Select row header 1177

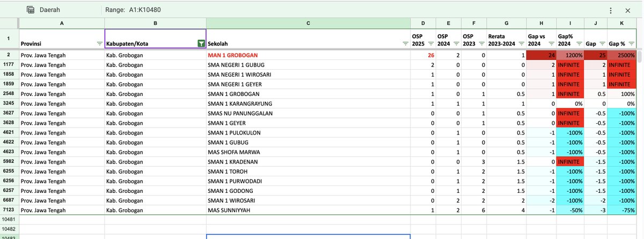[x=9, y=64]
